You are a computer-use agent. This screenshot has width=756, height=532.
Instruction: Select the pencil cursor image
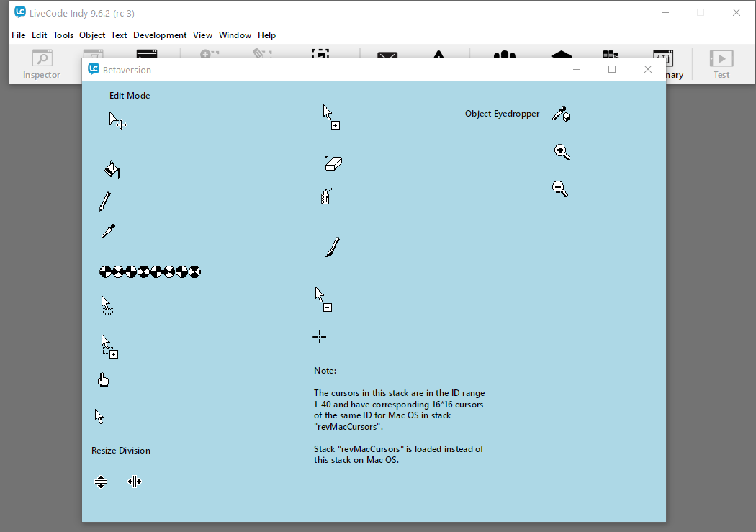[105, 202]
